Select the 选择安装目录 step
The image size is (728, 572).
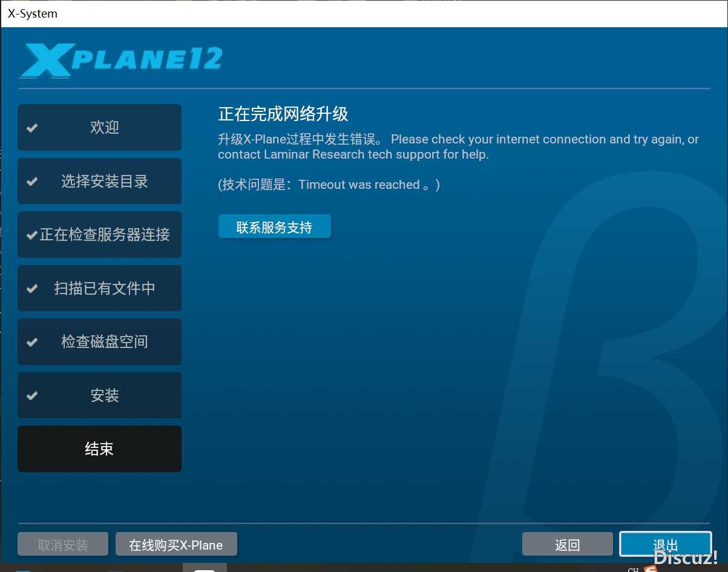(99, 181)
